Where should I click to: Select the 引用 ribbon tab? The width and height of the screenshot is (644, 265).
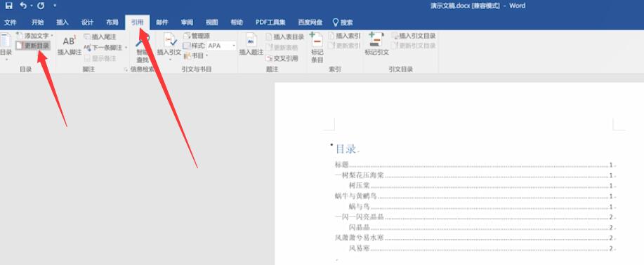(137, 22)
